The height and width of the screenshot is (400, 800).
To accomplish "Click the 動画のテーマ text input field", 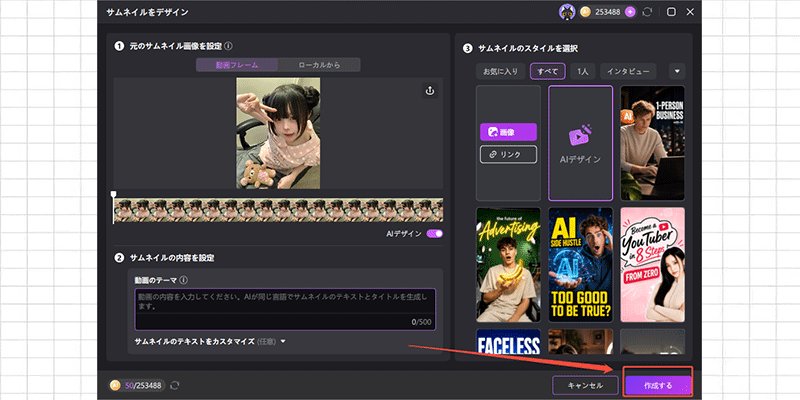I will 285,309.
